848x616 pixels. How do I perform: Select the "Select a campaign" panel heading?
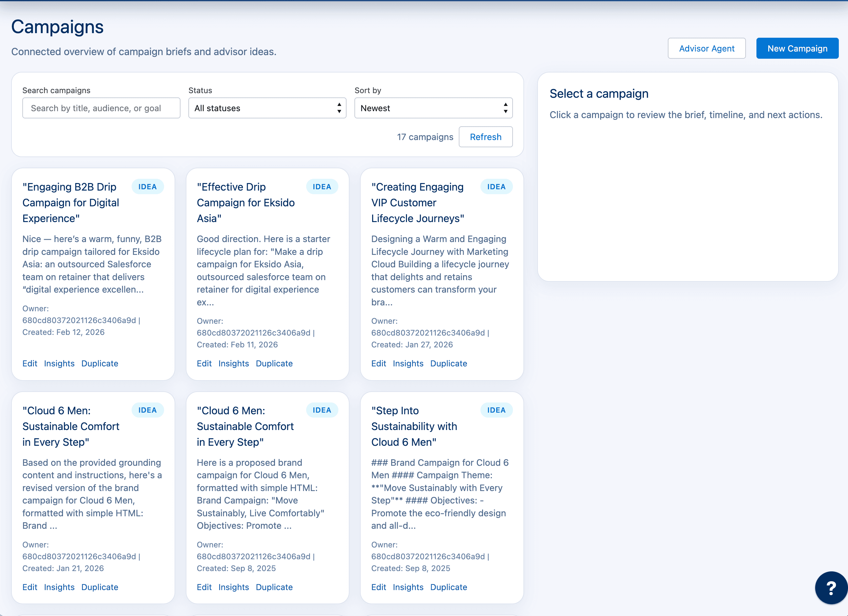click(x=599, y=94)
